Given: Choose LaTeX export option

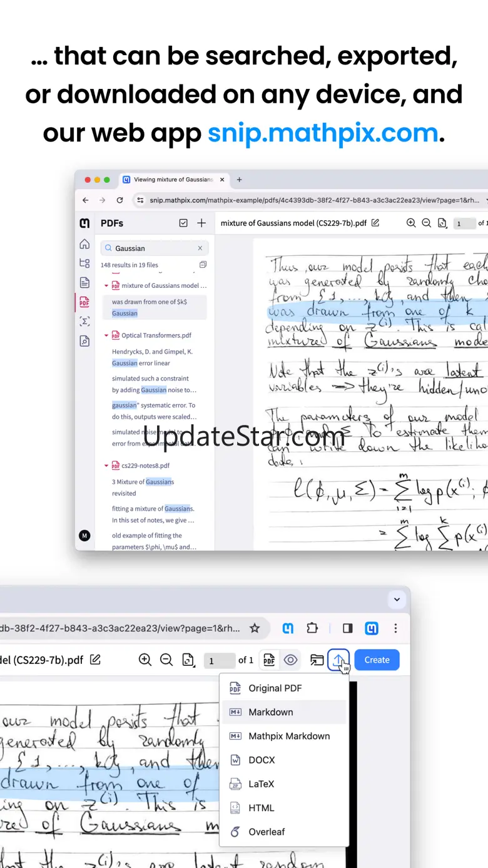Looking at the screenshot, I should tap(283, 784).
